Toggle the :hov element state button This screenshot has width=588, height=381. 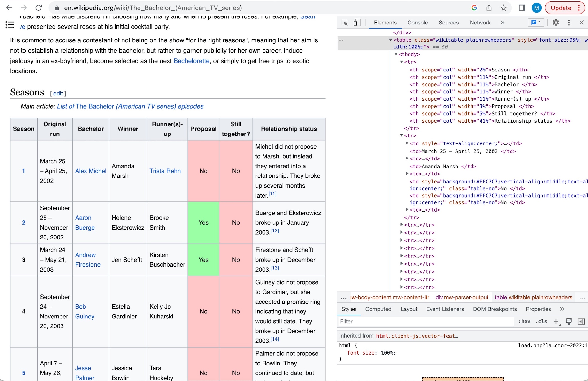tap(524, 321)
